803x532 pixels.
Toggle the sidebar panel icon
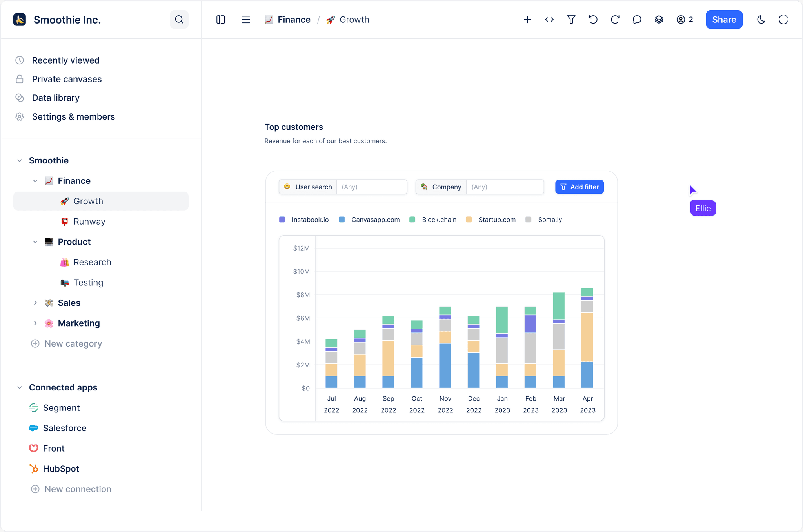click(x=221, y=20)
